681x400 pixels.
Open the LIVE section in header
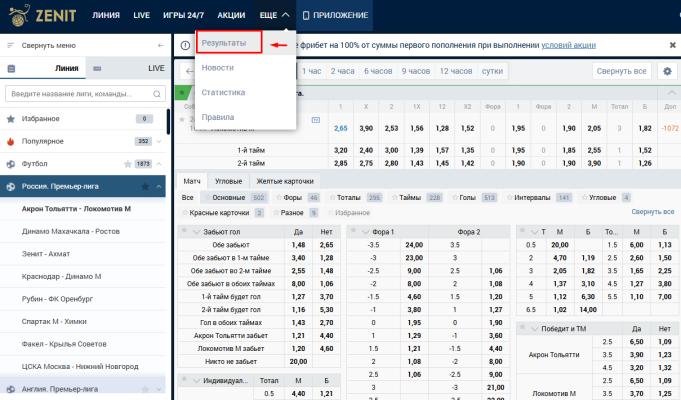point(142,15)
